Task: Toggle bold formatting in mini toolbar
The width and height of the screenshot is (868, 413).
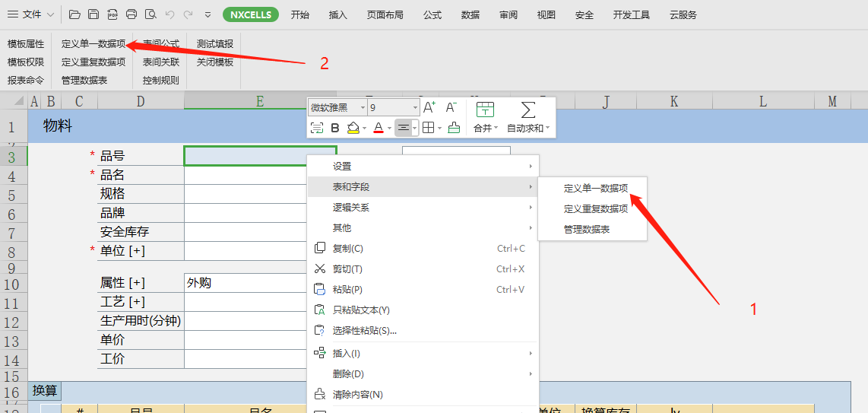Action: pyautogui.click(x=335, y=128)
